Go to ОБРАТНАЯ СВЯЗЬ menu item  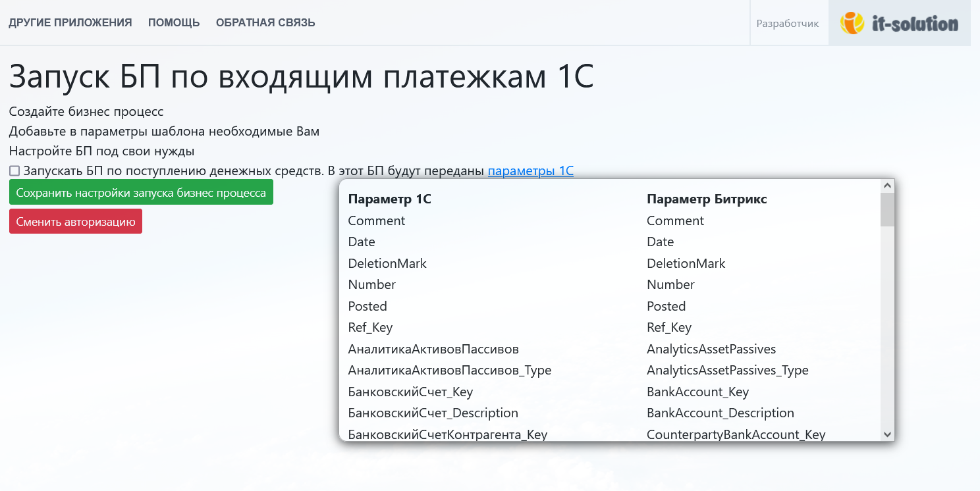click(265, 23)
